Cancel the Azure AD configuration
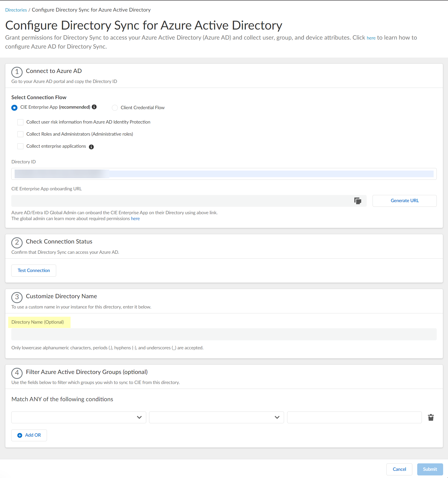448x478 pixels. point(399,469)
